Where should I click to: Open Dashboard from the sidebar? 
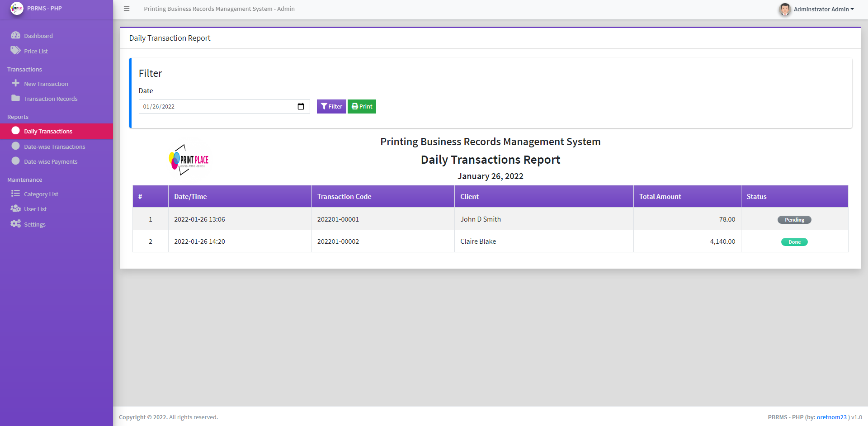[x=57, y=36]
